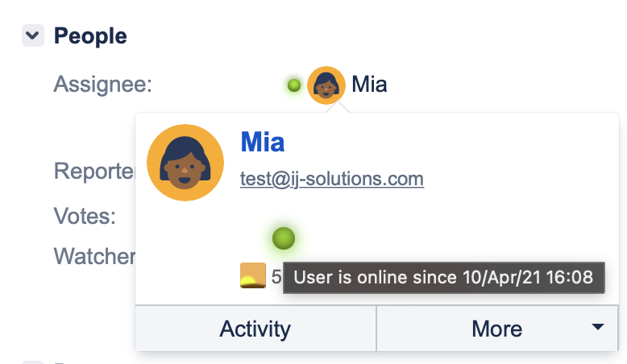Click the More button label
This screenshot has height=364, width=627.
coord(496,329)
